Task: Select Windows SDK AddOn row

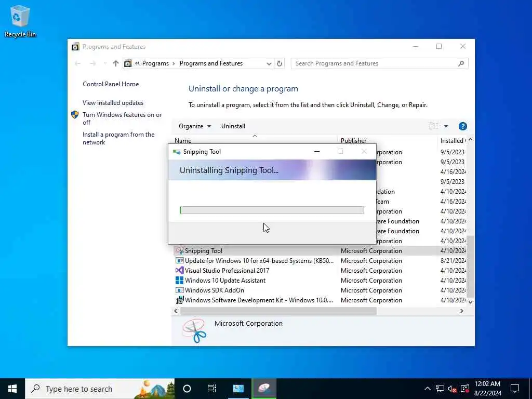Action: point(320,290)
